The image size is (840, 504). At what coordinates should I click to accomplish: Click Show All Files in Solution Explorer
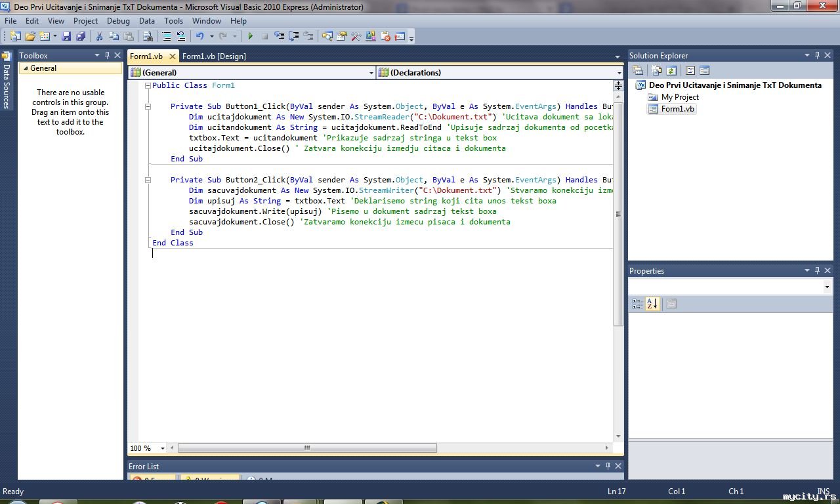(x=657, y=71)
